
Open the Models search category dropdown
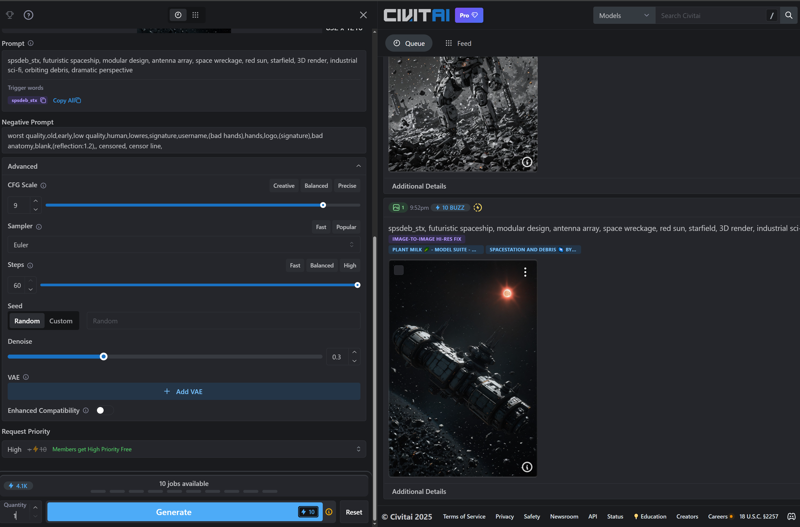(623, 16)
